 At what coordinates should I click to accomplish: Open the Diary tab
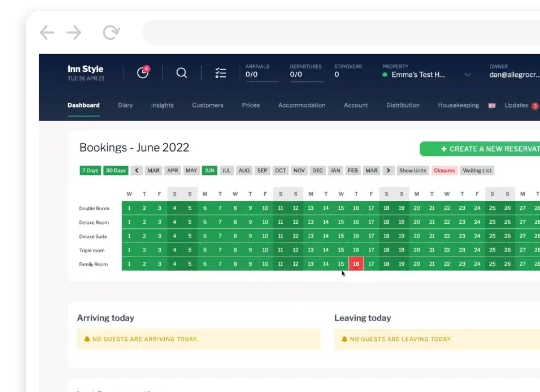pos(125,105)
